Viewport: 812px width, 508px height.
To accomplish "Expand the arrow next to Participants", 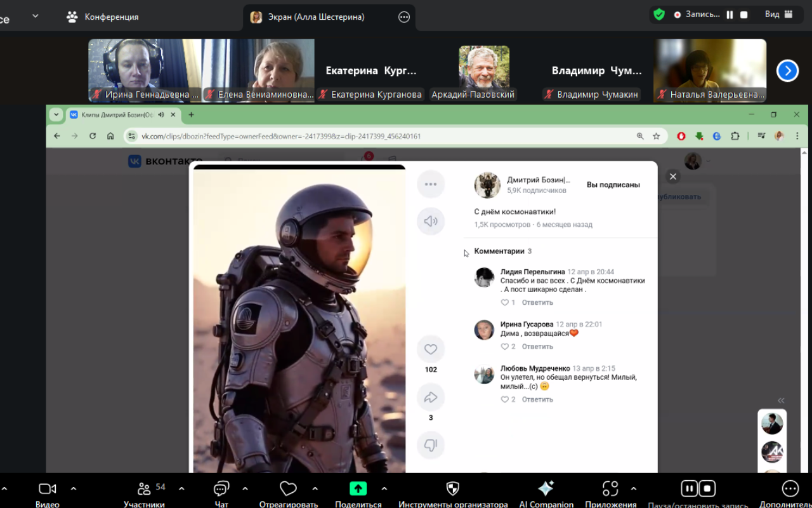I will tap(181, 489).
